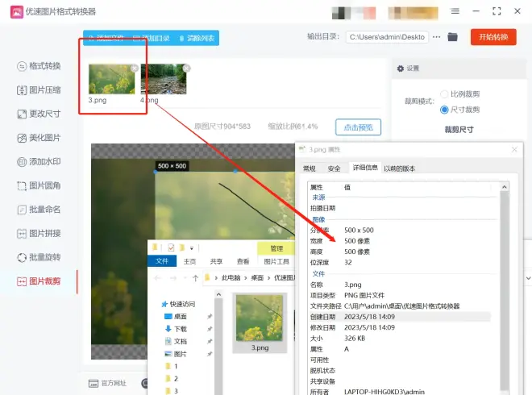Click the 点击预览 preview button

pyautogui.click(x=358, y=127)
